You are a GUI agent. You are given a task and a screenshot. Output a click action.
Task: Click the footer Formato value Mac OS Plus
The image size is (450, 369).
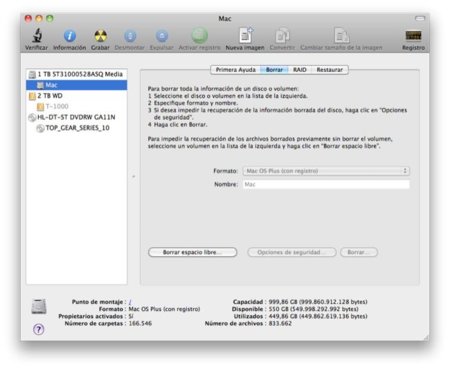tap(164, 309)
